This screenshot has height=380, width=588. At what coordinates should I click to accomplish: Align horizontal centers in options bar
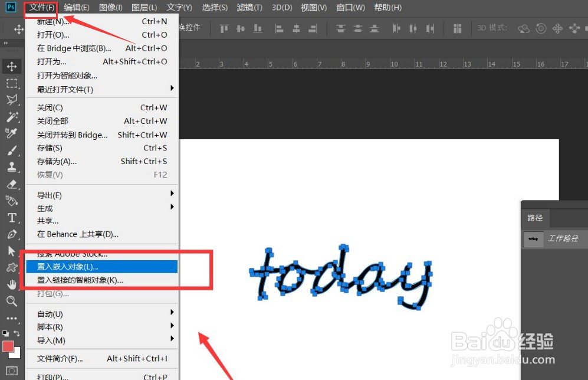(x=296, y=28)
